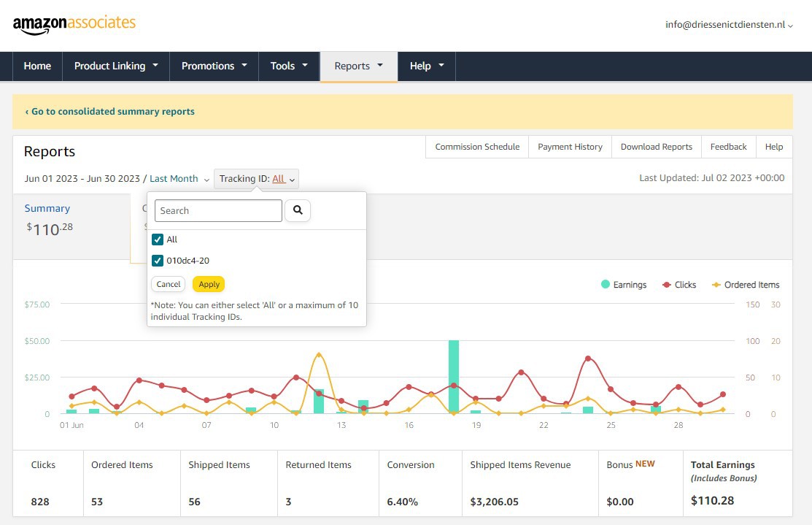The height and width of the screenshot is (525, 812).
Task: Click the Bonus value $0.00
Action: [620, 502]
